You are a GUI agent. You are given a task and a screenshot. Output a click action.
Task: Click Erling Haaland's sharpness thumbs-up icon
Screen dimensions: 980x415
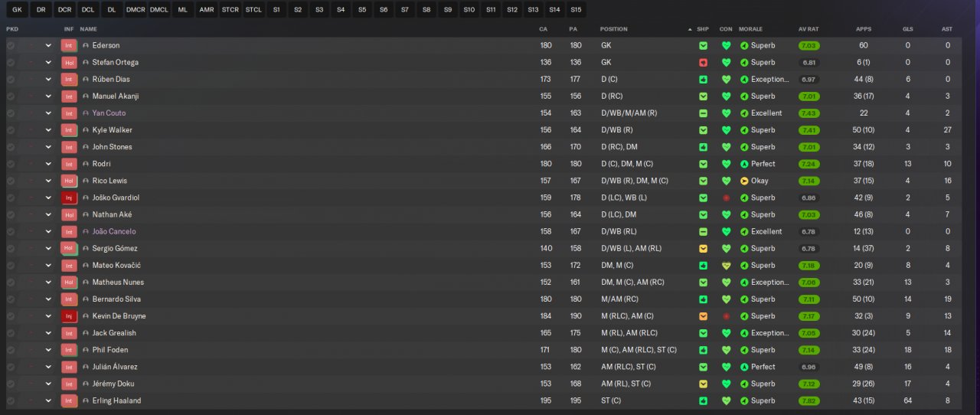703,400
